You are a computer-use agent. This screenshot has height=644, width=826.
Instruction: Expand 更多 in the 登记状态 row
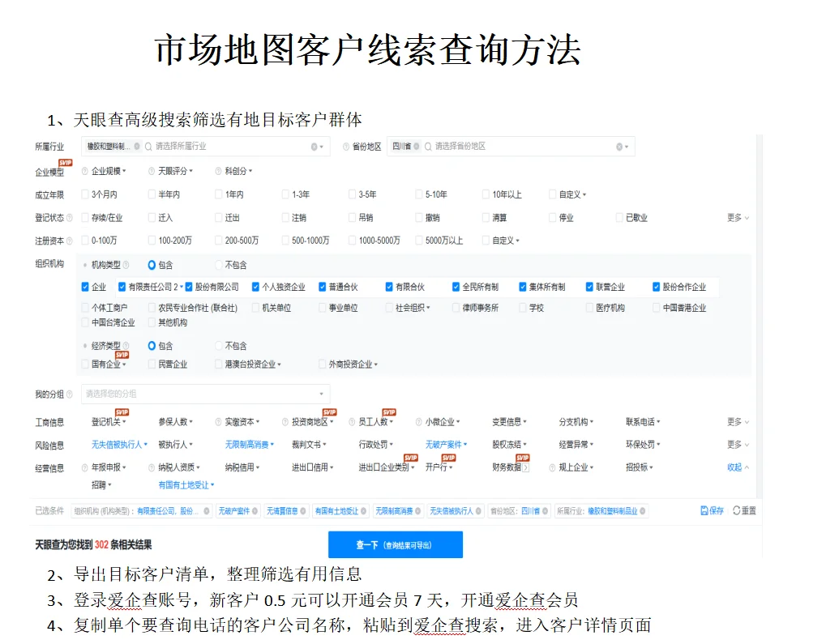738,217
